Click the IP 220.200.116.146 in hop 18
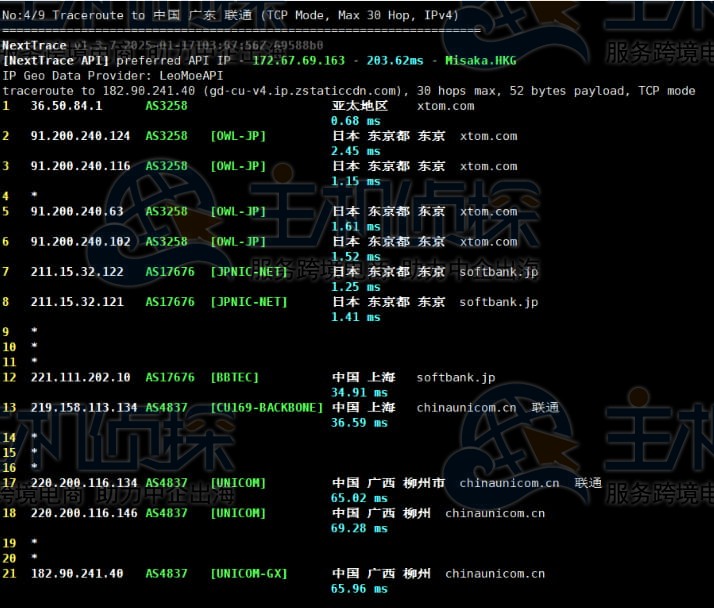 84,513
